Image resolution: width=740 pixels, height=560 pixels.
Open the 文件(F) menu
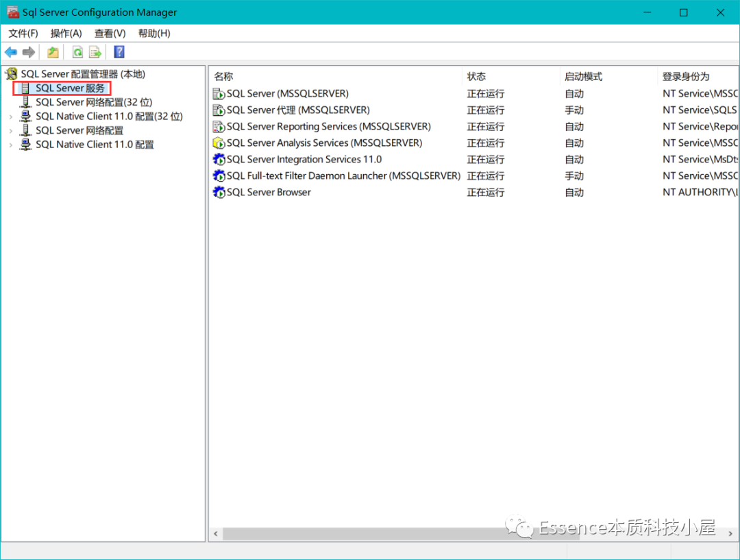[23, 34]
